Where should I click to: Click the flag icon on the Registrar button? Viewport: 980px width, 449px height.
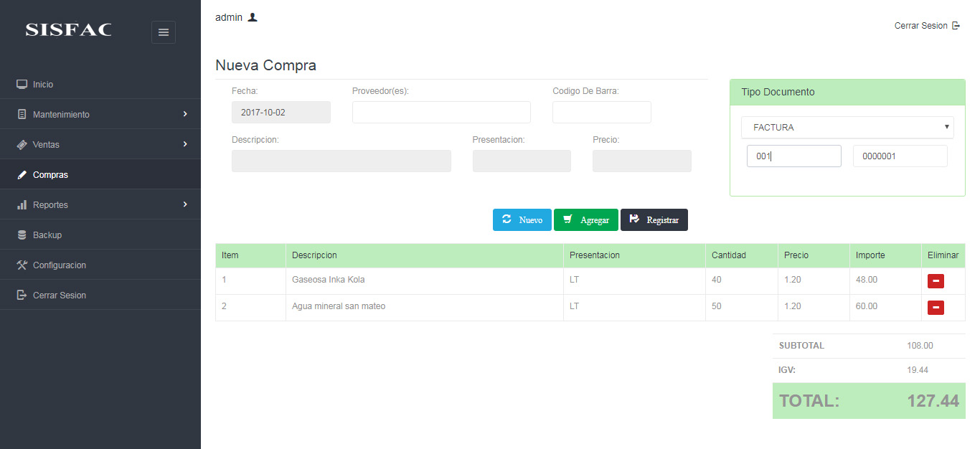coord(634,219)
